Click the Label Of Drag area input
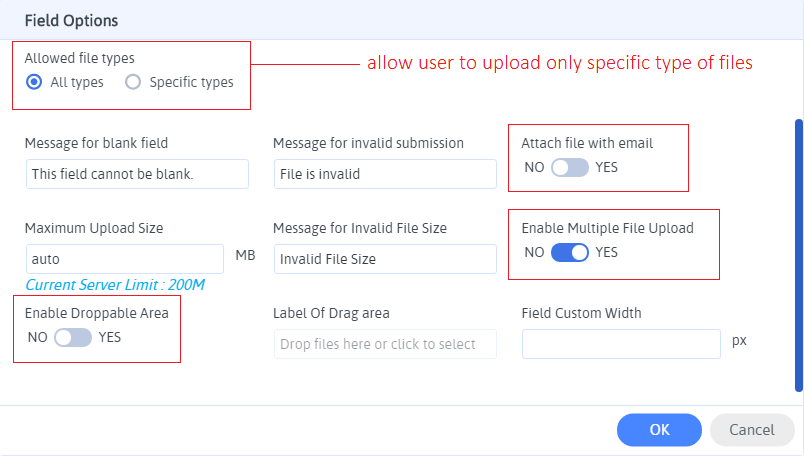This screenshot has height=456, width=804. pos(384,344)
